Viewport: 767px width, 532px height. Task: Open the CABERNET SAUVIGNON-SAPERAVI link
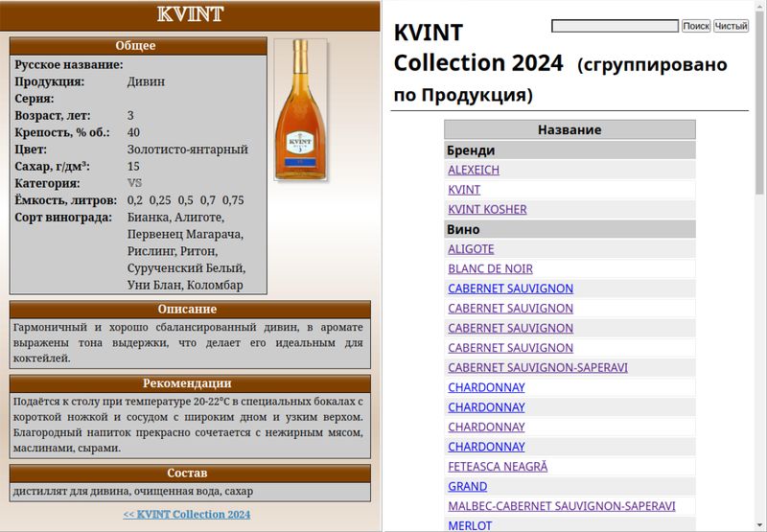click(538, 367)
